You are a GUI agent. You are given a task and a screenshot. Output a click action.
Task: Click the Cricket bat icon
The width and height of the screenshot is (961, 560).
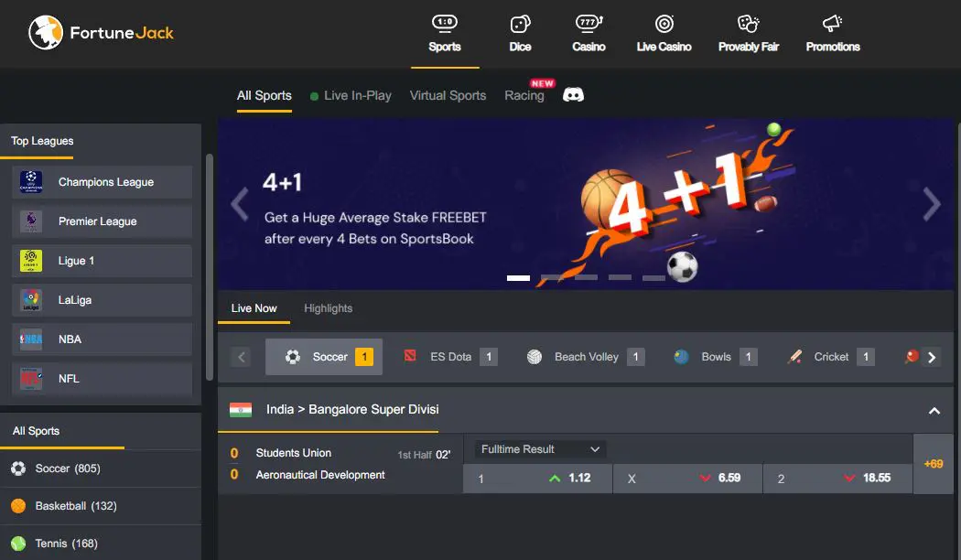[795, 357]
